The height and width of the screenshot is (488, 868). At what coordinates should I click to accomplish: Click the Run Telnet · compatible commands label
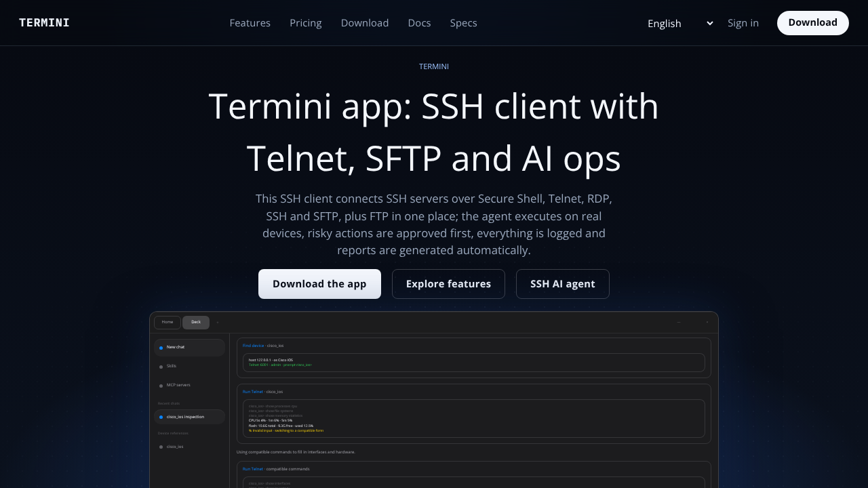pos(276,469)
